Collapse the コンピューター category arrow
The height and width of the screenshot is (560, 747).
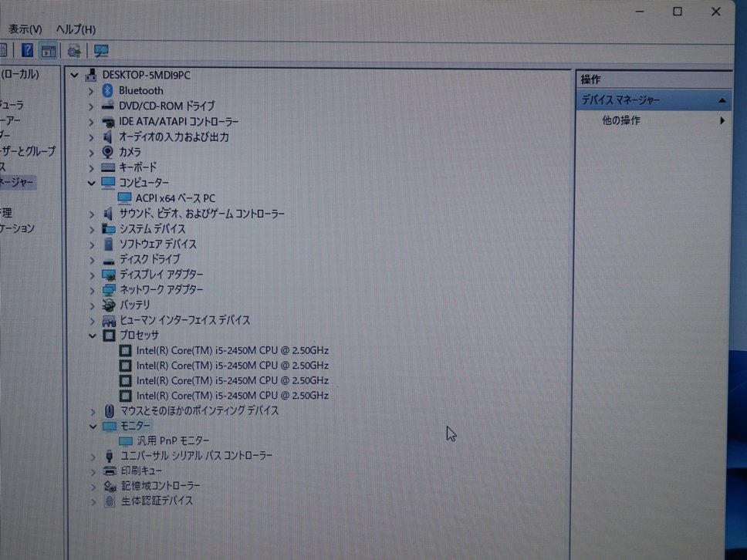(x=92, y=184)
